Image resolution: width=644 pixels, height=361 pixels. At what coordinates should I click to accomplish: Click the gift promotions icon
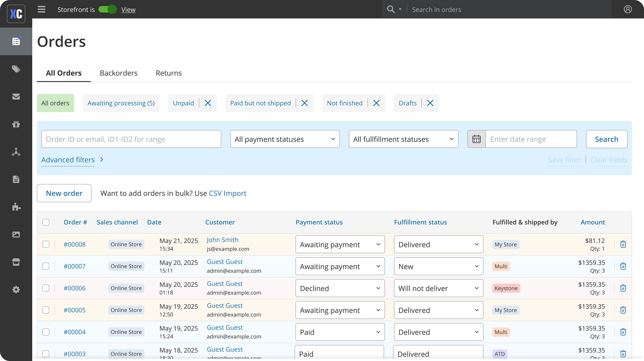coord(16,124)
